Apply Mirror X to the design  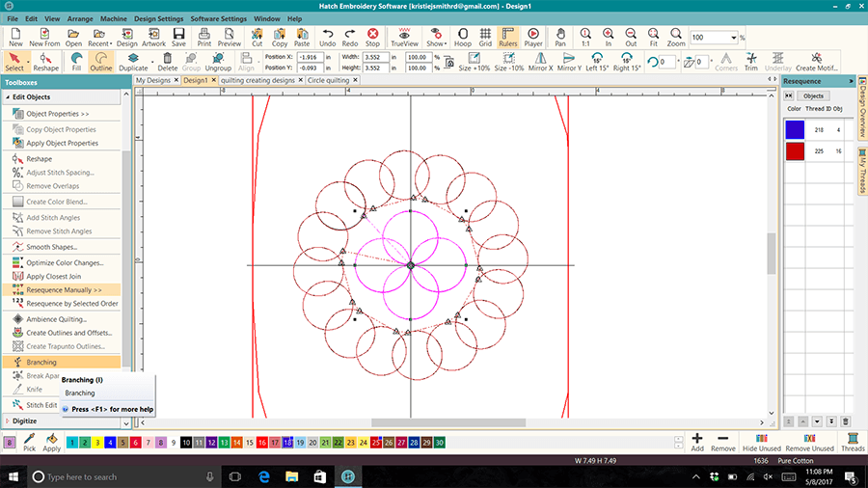(540, 62)
